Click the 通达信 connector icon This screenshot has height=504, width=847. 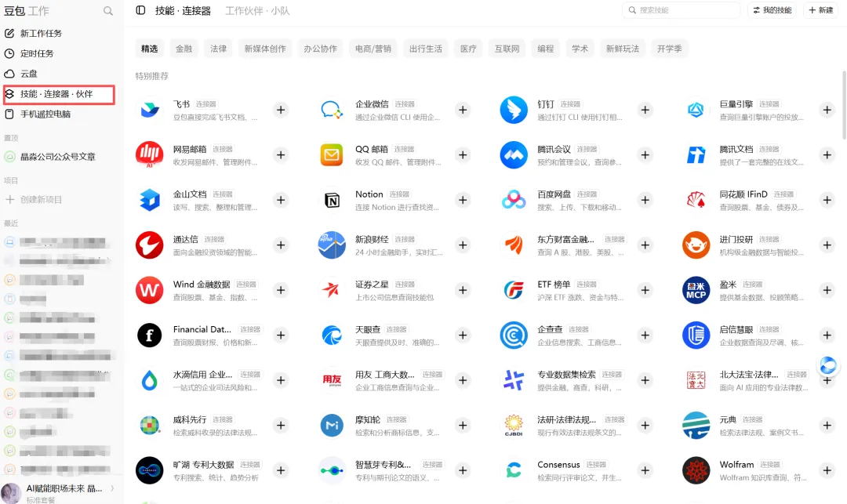150,245
